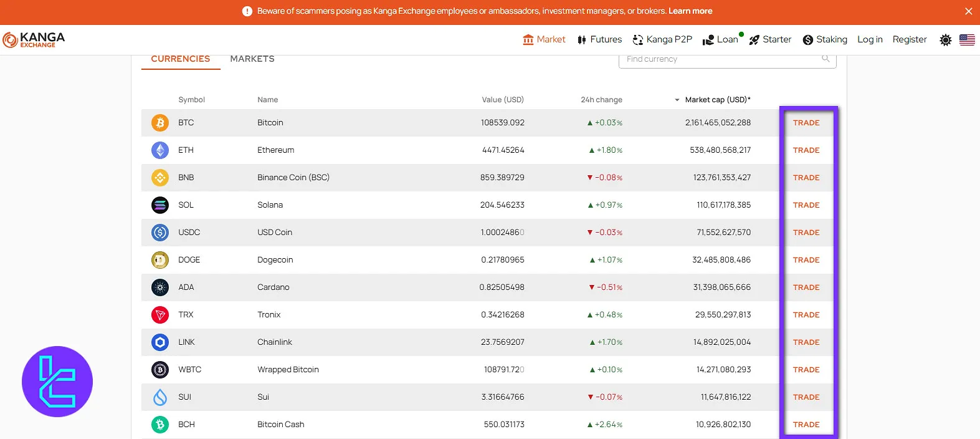Toggle the light/dark theme sun icon
The image size is (980, 439).
(945, 40)
